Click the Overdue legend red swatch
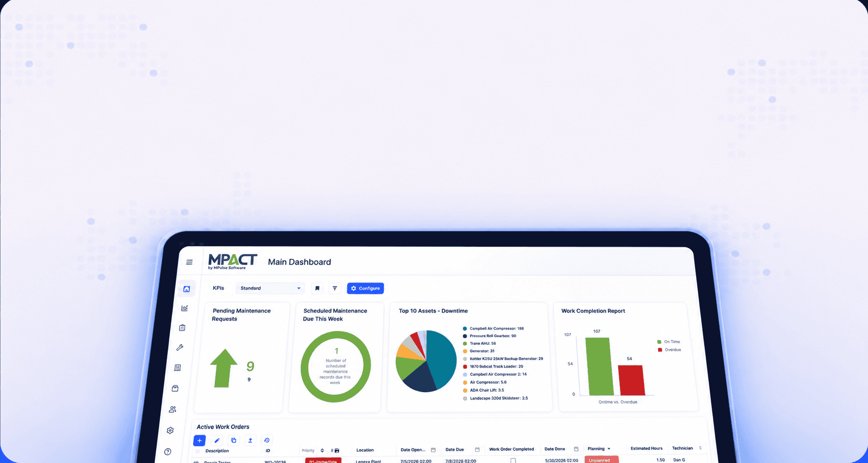868x463 pixels. tap(660, 350)
